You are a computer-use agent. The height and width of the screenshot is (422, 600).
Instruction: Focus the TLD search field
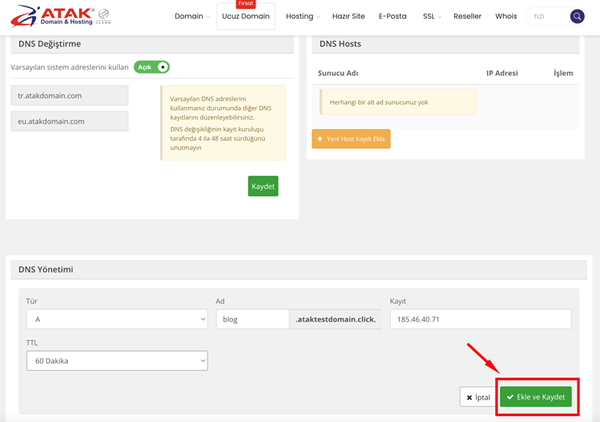549,16
